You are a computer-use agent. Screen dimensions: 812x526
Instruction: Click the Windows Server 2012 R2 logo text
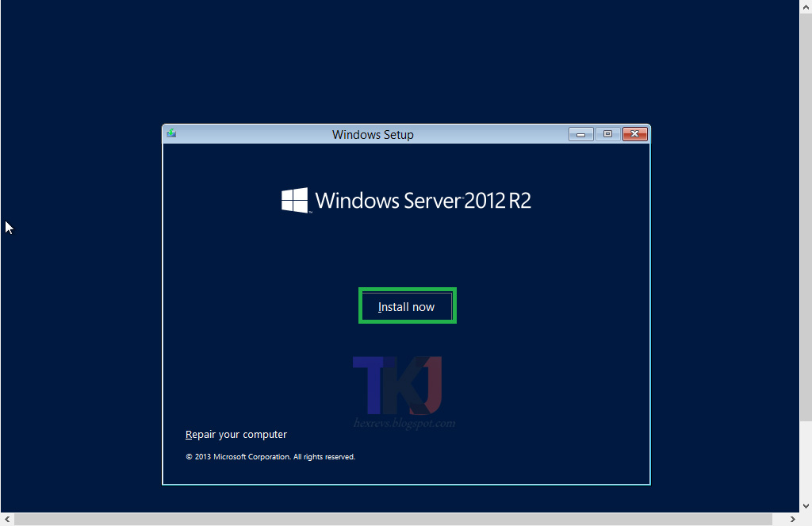point(423,201)
